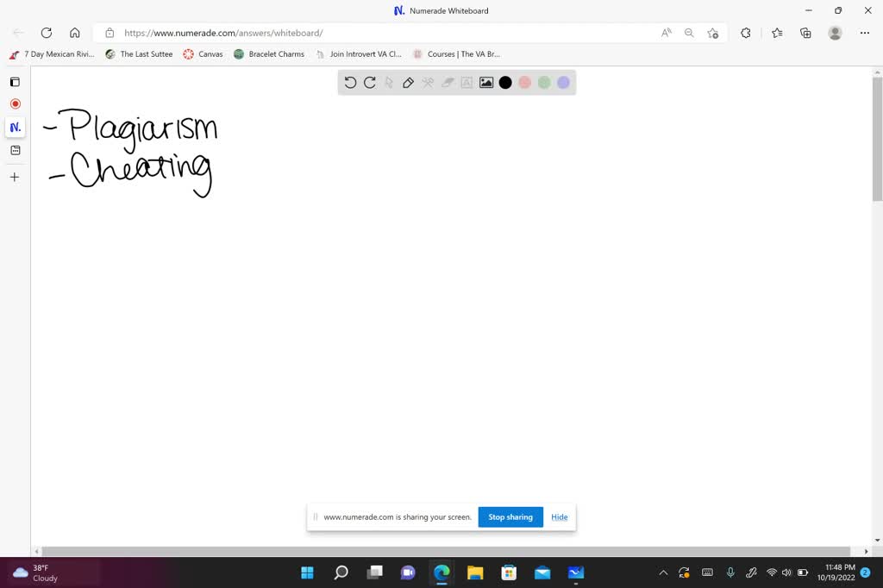Click the microphone tray icon

tap(730, 572)
